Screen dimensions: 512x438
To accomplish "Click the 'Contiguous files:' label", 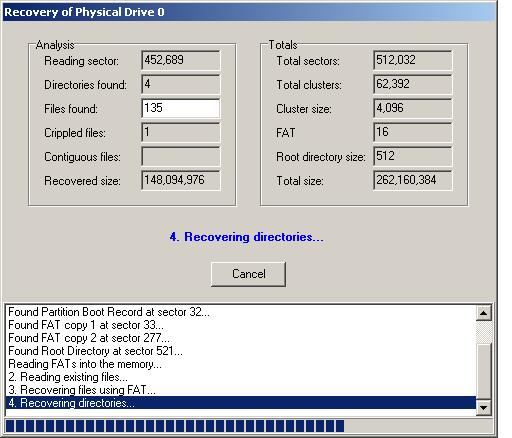I will point(82,157).
